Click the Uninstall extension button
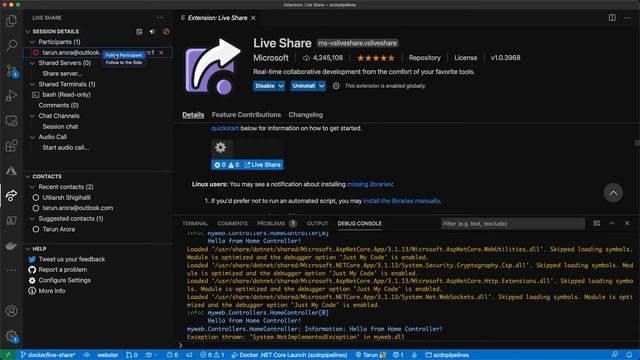640x360 pixels. pos(304,86)
